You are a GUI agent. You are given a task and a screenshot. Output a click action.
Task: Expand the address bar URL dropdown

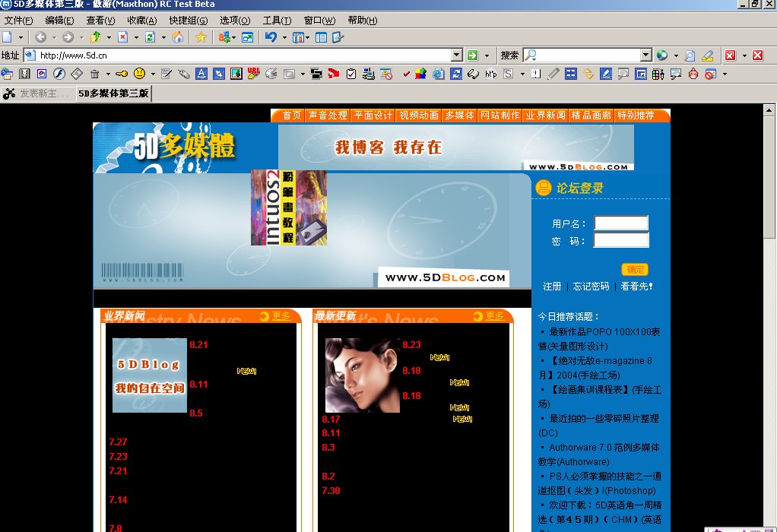pos(457,55)
